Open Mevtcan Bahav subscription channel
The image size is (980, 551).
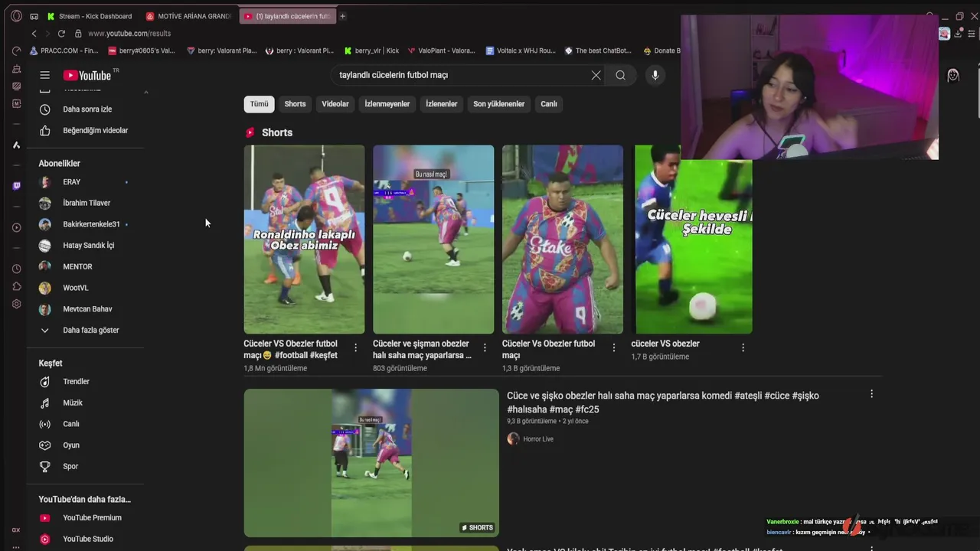click(87, 309)
